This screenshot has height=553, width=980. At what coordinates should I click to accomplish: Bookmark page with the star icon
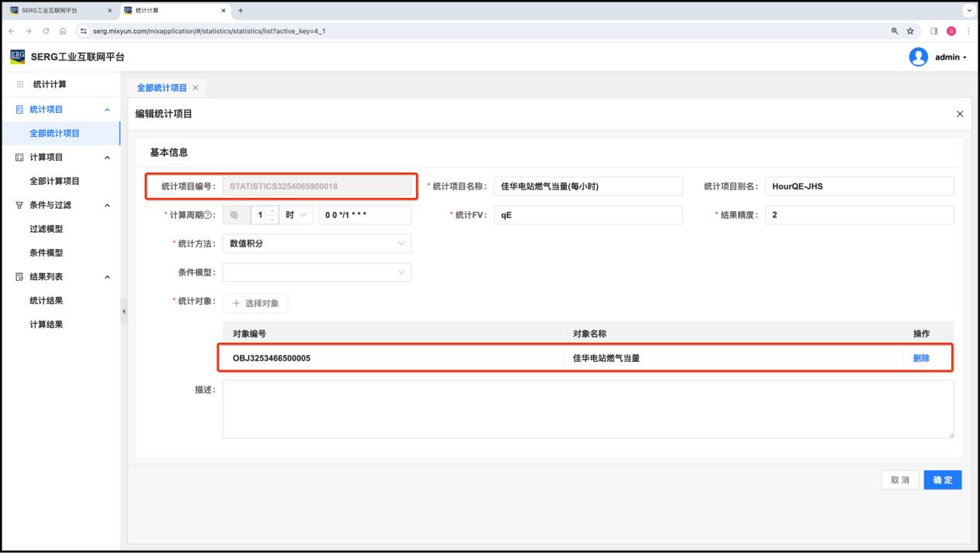click(x=910, y=31)
